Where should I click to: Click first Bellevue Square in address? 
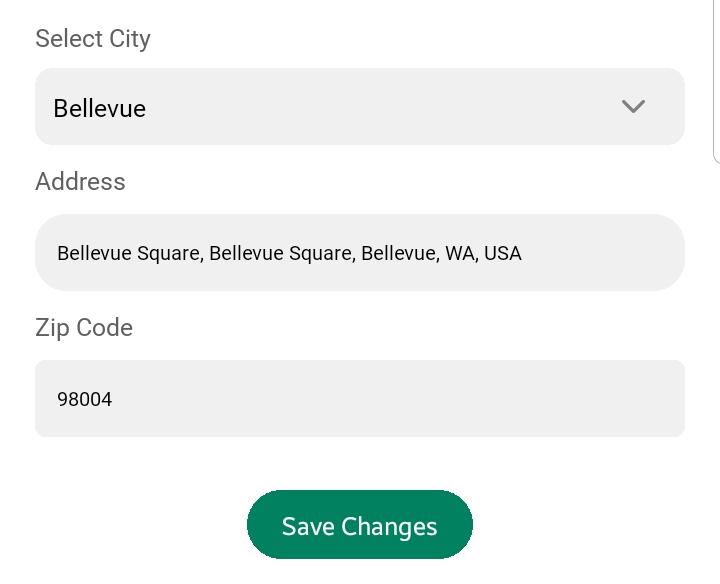click(x=130, y=253)
